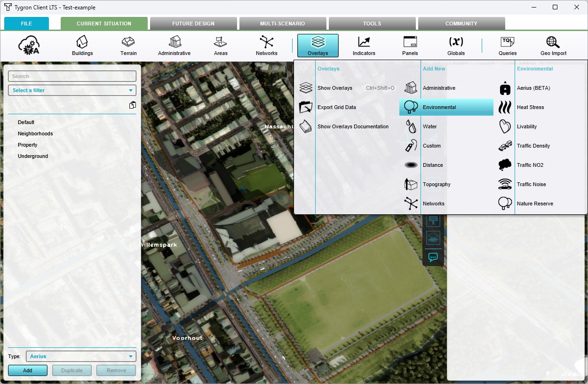This screenshot has height=384, width=588.
Task: Select Traffic Noise overlay option
Action: click(x=531, y=184)
